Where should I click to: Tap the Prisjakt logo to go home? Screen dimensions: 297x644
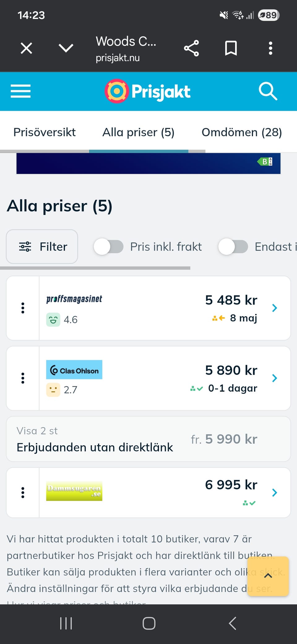pos(148,91)
